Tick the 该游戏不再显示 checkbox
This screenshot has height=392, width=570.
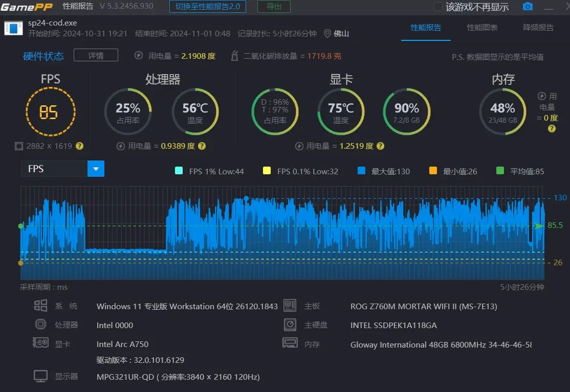(x=439, y=7)
